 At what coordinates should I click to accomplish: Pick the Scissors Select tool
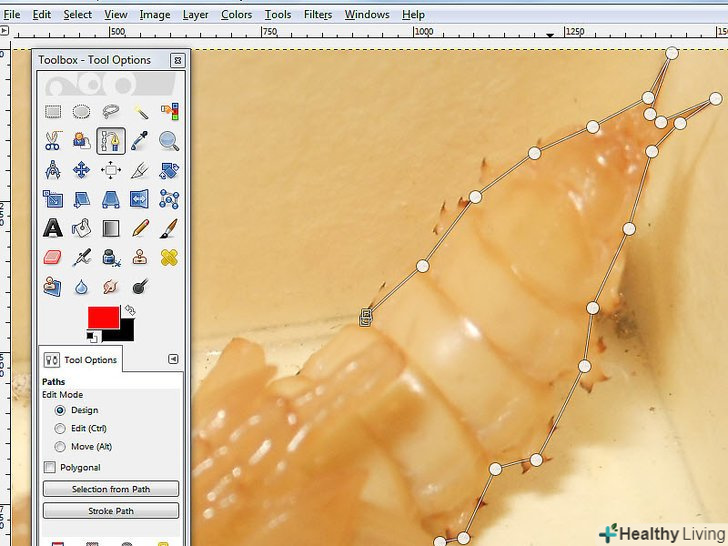coord(53,141)
